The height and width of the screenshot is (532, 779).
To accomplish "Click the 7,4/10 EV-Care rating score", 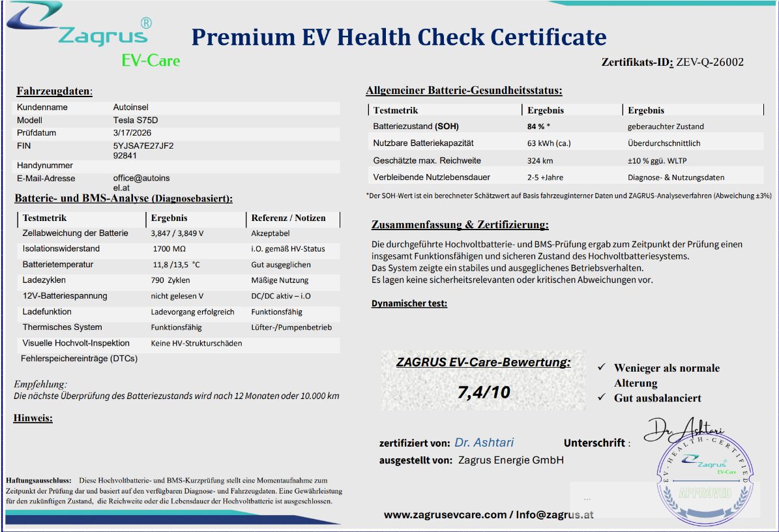I will (483, 392).
